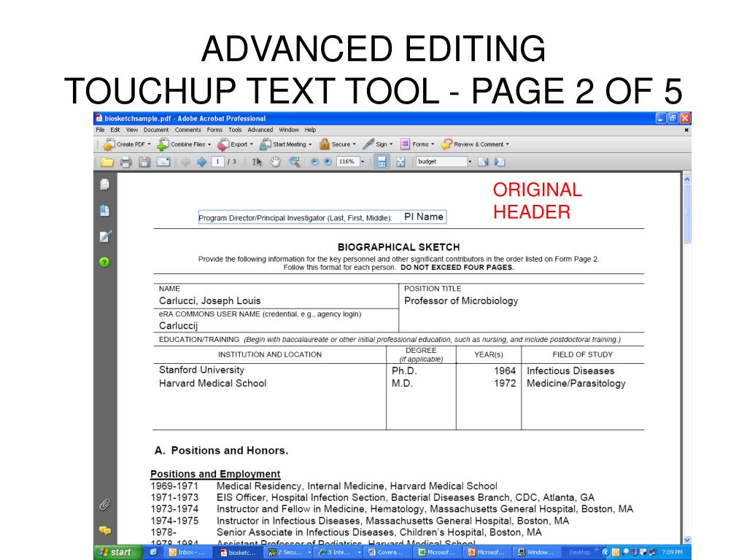Open the File menu
The height and width of the screenshot is (560, 747).
point(100,130)
